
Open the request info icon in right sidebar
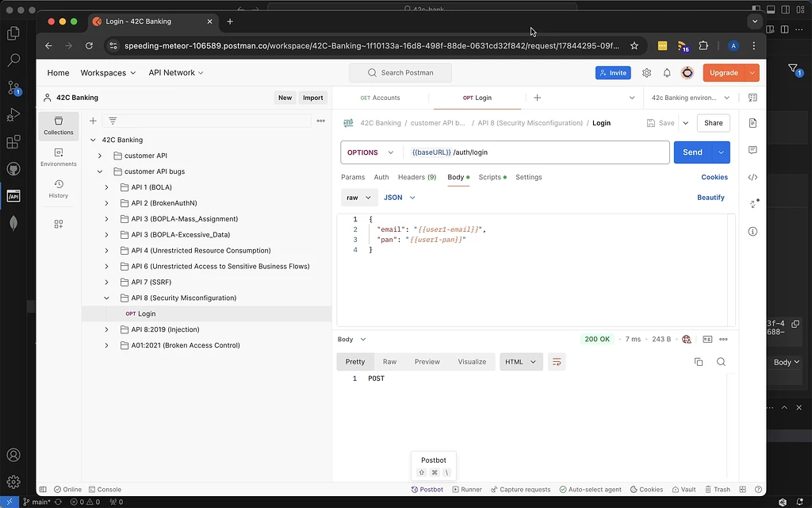click(x=753, y=231)
